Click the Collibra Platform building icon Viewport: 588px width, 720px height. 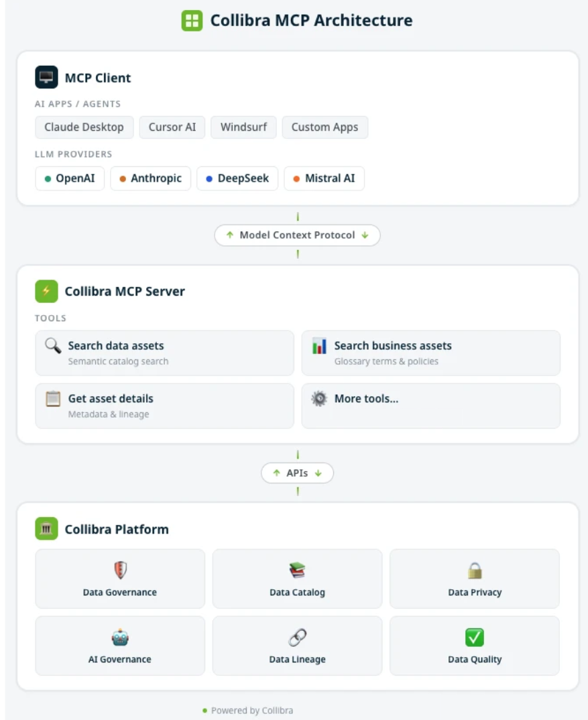[46, 528]
